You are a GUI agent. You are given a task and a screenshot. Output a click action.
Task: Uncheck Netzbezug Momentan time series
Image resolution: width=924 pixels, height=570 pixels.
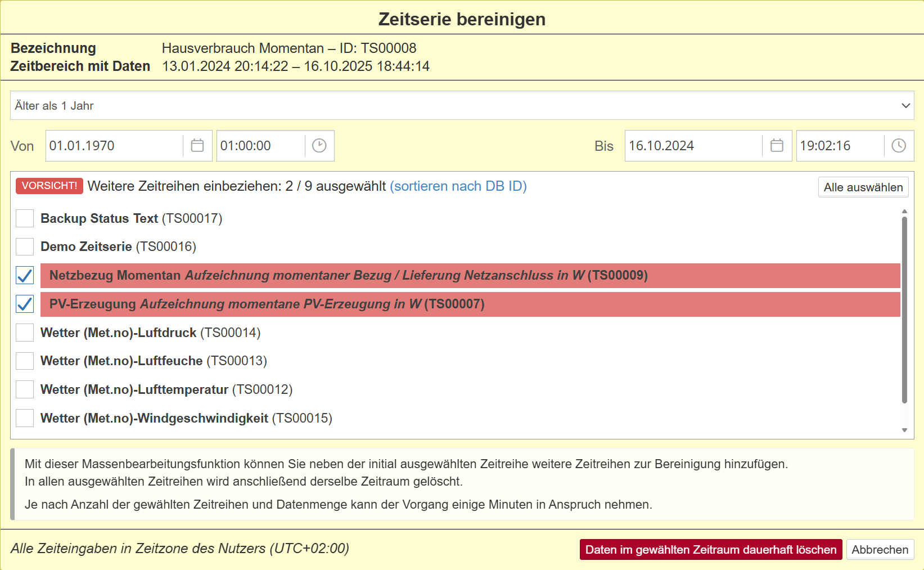point(25,276)
